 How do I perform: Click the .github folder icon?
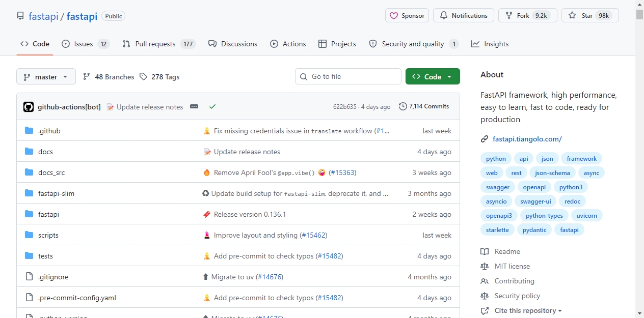[x=29, y=131]
